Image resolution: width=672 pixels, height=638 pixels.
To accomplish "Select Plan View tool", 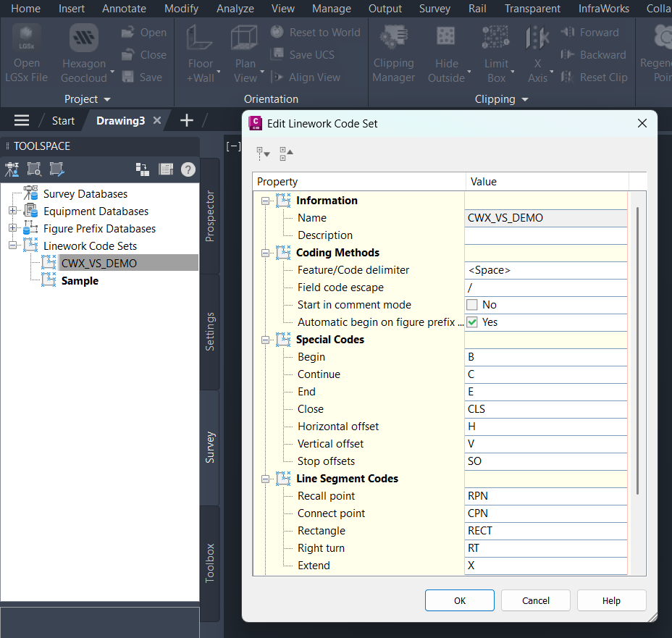I will tap(245, 54).
